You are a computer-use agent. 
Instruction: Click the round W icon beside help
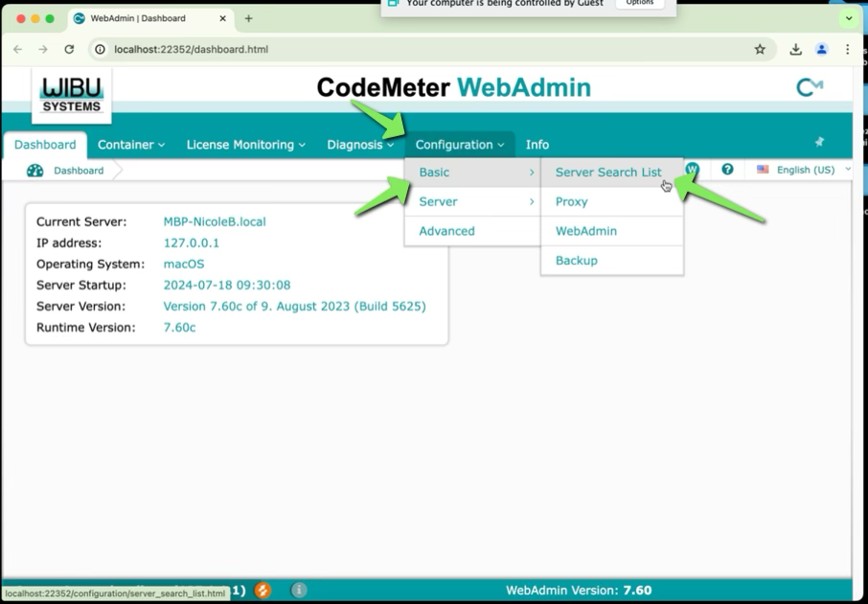coord(692,170)
